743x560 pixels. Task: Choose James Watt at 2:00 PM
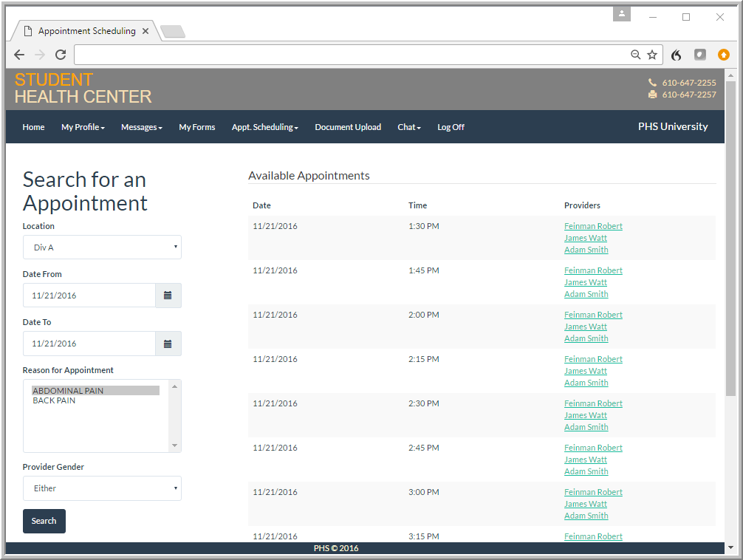[585, 327]
